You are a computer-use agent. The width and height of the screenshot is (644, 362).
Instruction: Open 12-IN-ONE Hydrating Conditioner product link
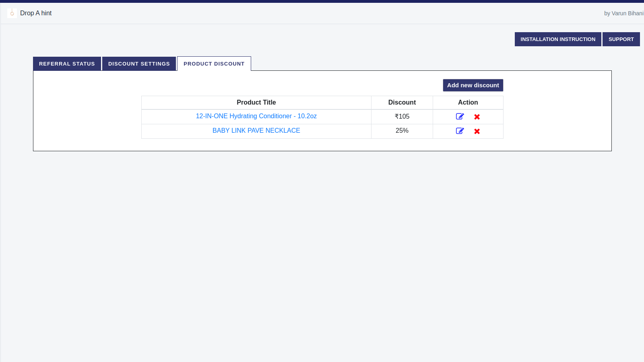[x=256, y=116]
